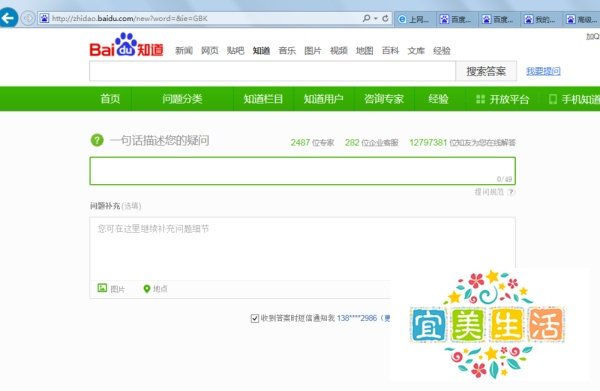
Task: Switch to the second 百度 browser tab
Action: pyautogui.click(x=499, y=19)
